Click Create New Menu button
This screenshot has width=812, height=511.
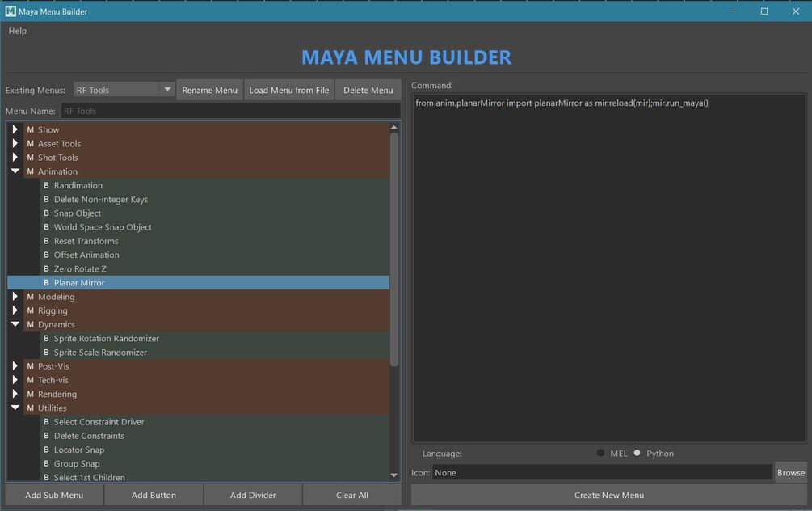[x=609, y=495]
